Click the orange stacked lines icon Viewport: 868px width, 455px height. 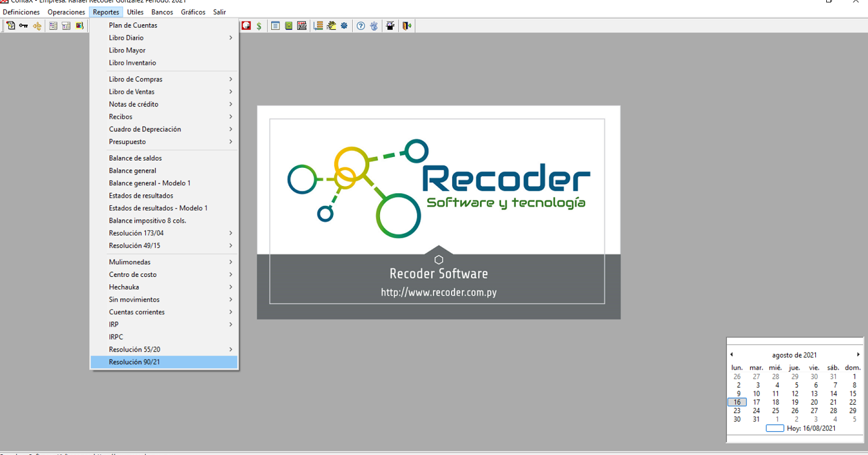pyautogui.click(x=318, y=26)
